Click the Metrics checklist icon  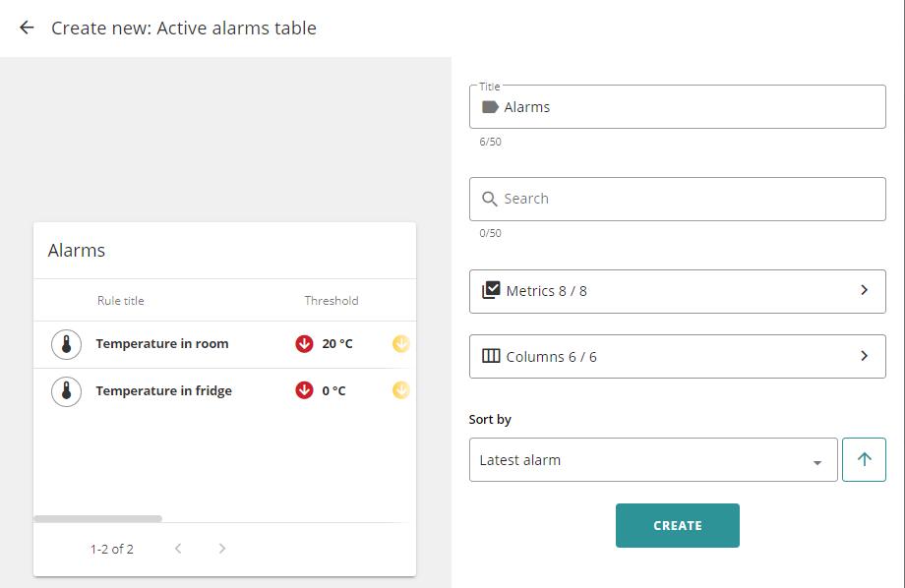pos(491,290)
